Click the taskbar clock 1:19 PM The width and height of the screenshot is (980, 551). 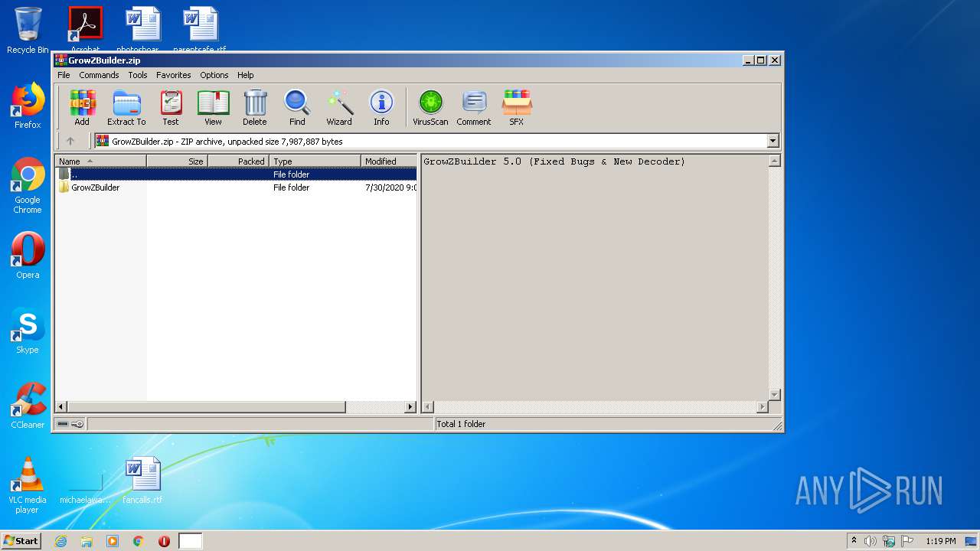(x=941, y=541)
